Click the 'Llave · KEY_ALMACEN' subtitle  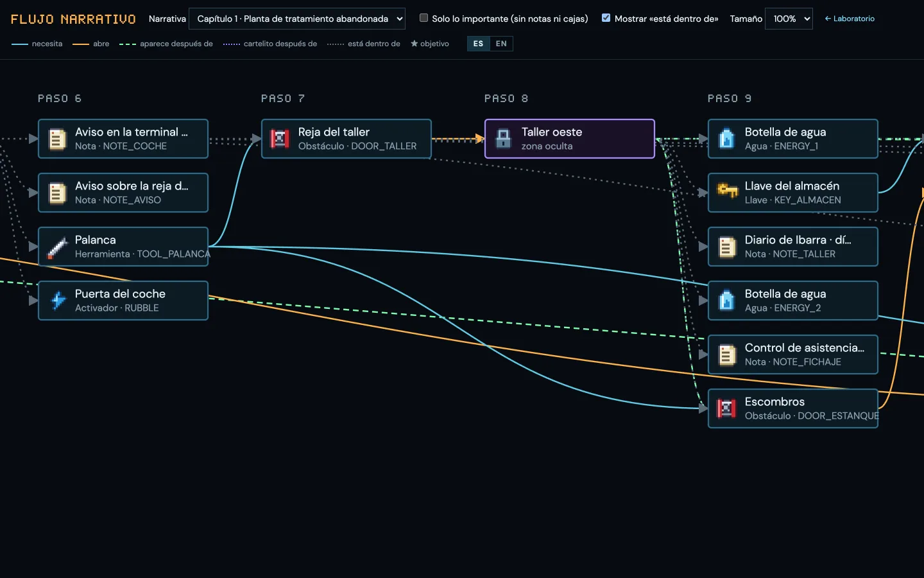(x=793, y=200)
